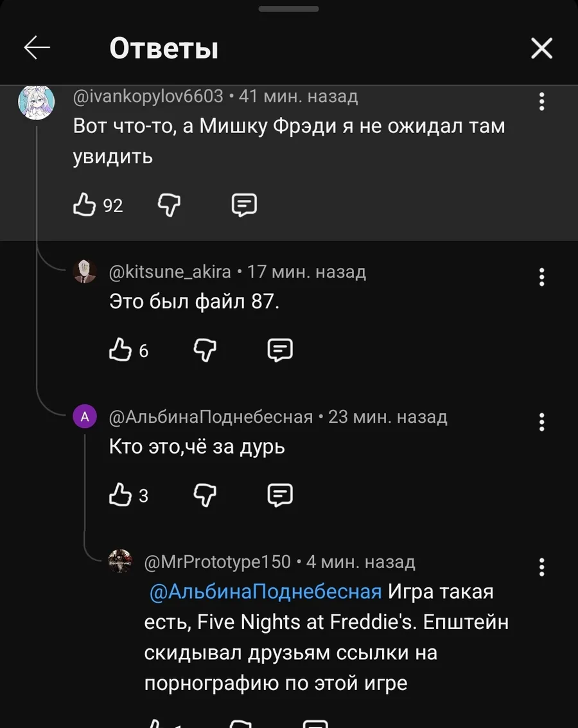Like the comment by ivankopylov6603
Viewport: 578px width, 728px height.
click(84, 205)
